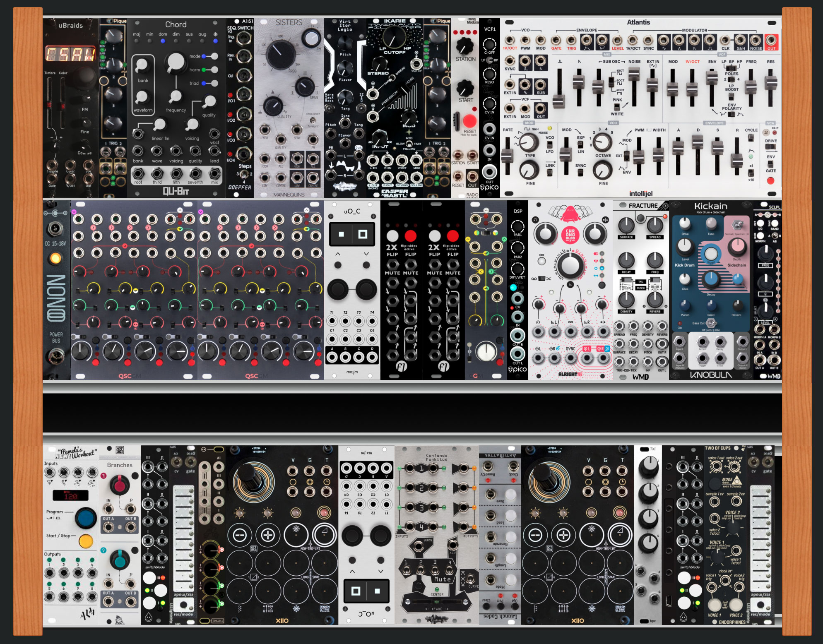Flip the Kickain Normal/Spectral toggle switch
Image resolution: width=823 pixels, height=644 pixels.
pos(737,225)
